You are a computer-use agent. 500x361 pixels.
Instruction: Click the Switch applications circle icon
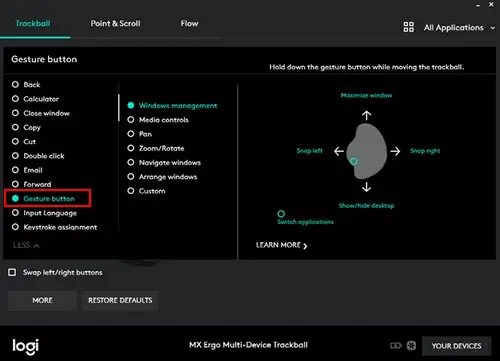point(281,213)
